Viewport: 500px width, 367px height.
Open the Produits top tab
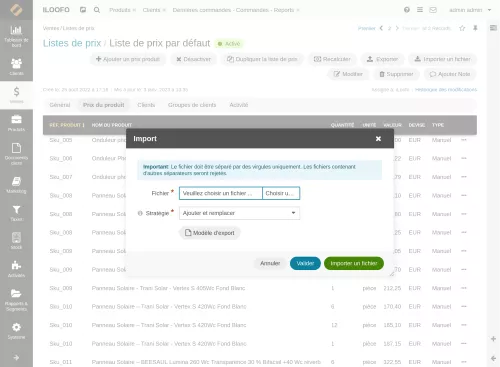[x=120, y=10]
